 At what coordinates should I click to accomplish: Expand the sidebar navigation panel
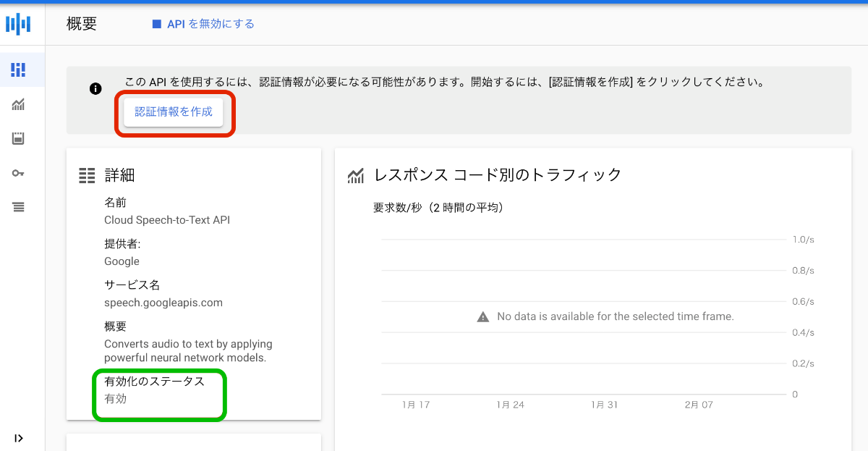19,438
